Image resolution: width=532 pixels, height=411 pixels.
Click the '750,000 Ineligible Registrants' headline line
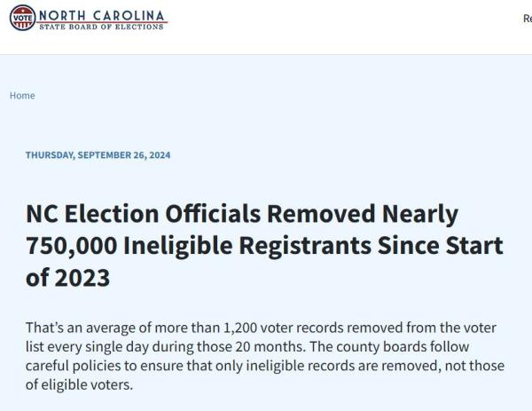tap(264, 246)
